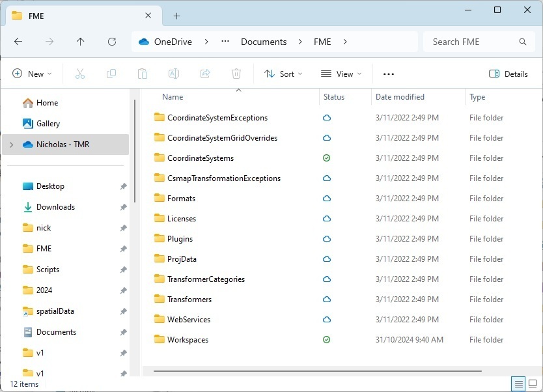Open the See more ellipsis menu
The width and height of the screenshot is (543, 392).
click(389, 74)
